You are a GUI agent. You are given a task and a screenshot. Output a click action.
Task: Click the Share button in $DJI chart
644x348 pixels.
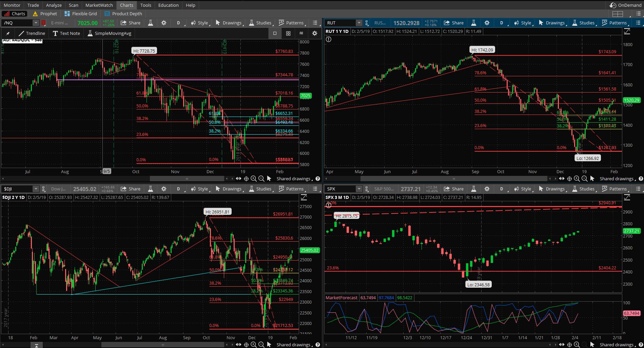(131, 189)
